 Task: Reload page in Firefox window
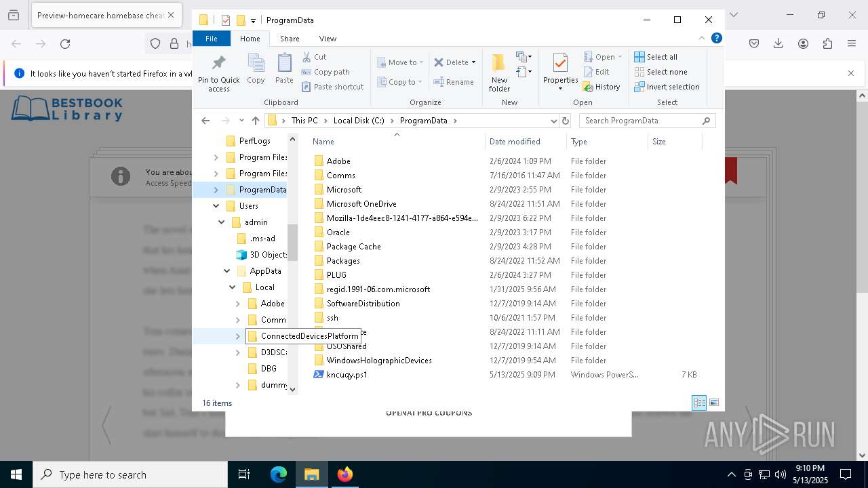point(65,44)
